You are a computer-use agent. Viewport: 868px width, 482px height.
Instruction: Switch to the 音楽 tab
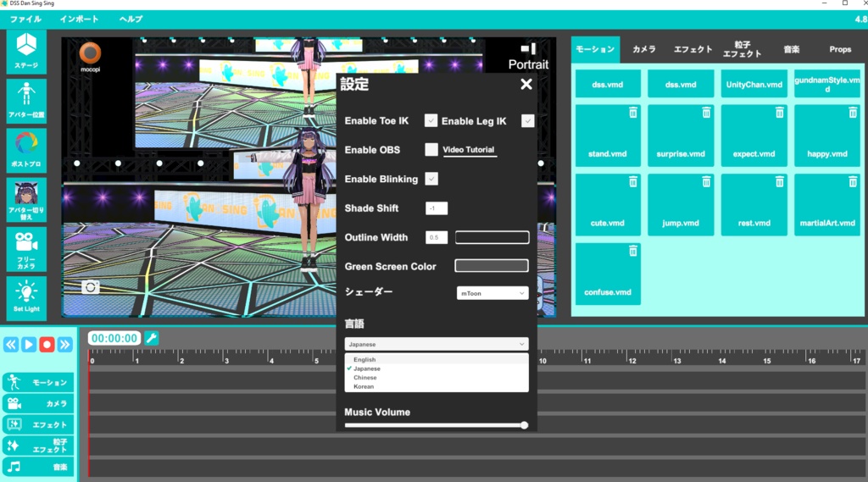click(x=791, y=49)
